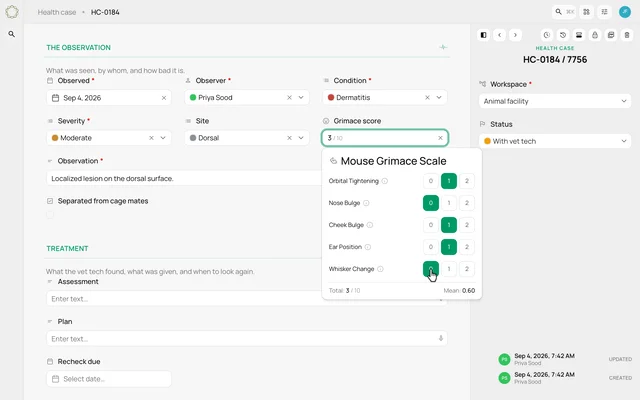Click info icon next to Ear Position
The height and width of the screenshot is (400, 640).
pos(368,247)
